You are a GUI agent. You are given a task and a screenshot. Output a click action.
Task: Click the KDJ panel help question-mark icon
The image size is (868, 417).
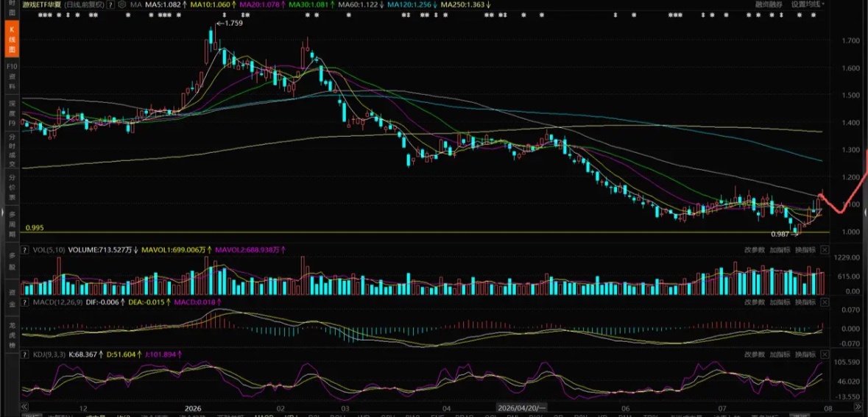coord(24,354)
